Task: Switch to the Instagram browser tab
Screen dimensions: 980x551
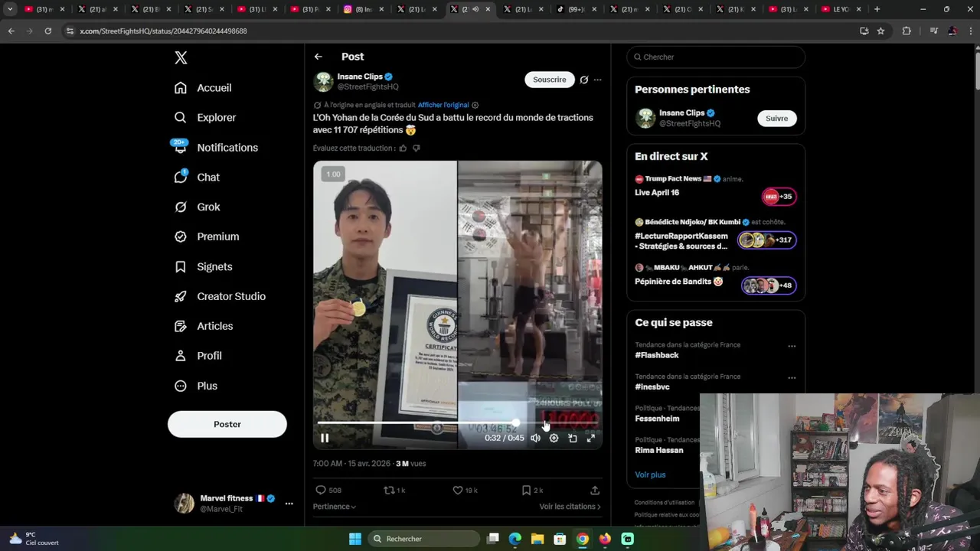Action: [364, 9]
